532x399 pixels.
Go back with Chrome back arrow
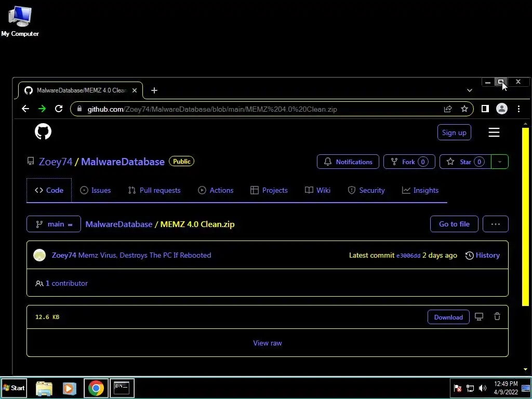pos(25,109)
